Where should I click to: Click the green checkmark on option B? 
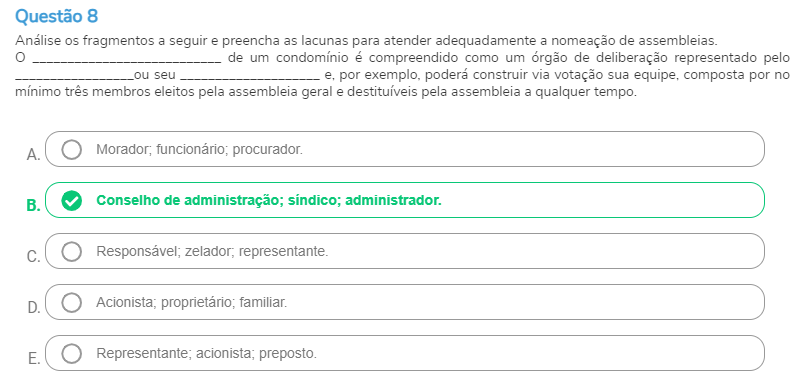(71, 201)
